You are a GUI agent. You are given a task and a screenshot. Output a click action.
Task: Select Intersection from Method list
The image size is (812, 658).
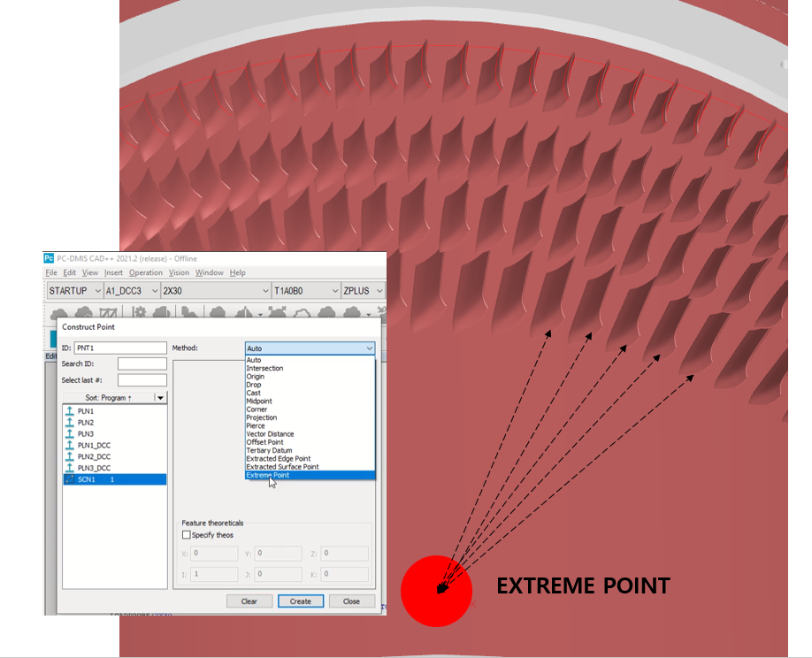tap(310, 368)
